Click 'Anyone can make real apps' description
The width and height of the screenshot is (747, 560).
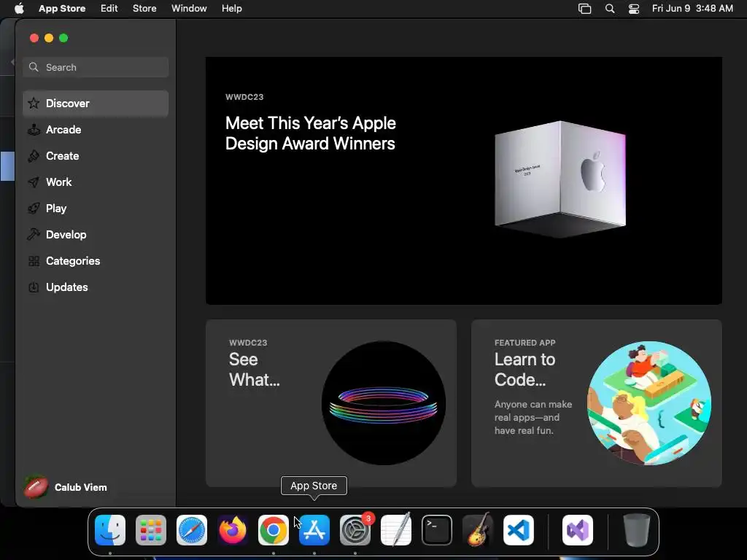click(x=533, y=417)
